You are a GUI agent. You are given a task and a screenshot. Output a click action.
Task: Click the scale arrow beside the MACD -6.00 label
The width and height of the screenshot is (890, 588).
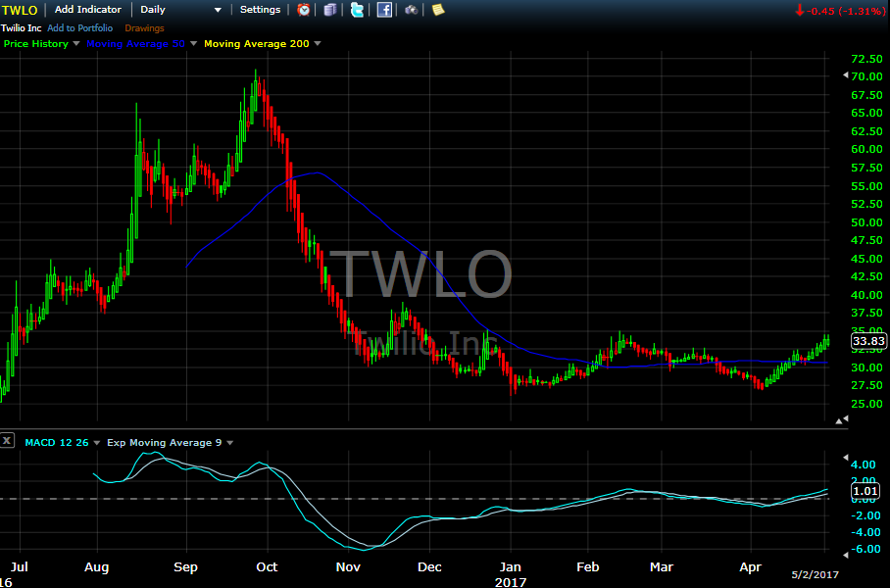pos(846,555)
